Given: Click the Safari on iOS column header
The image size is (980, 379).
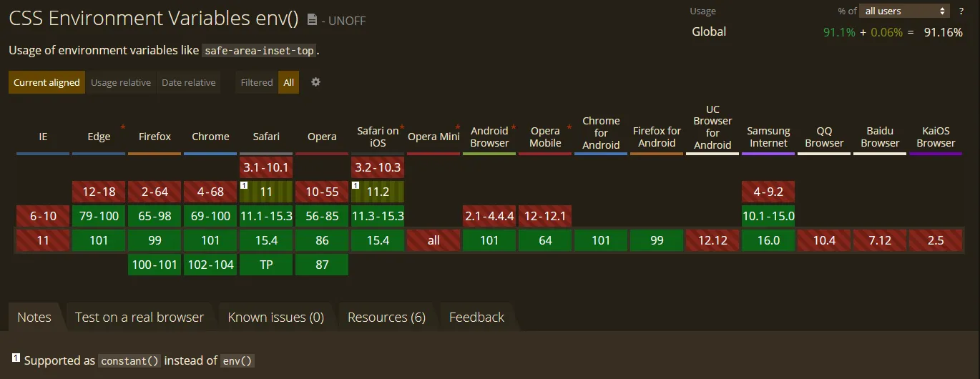Looking at the screenshot, I should (378, 137).
